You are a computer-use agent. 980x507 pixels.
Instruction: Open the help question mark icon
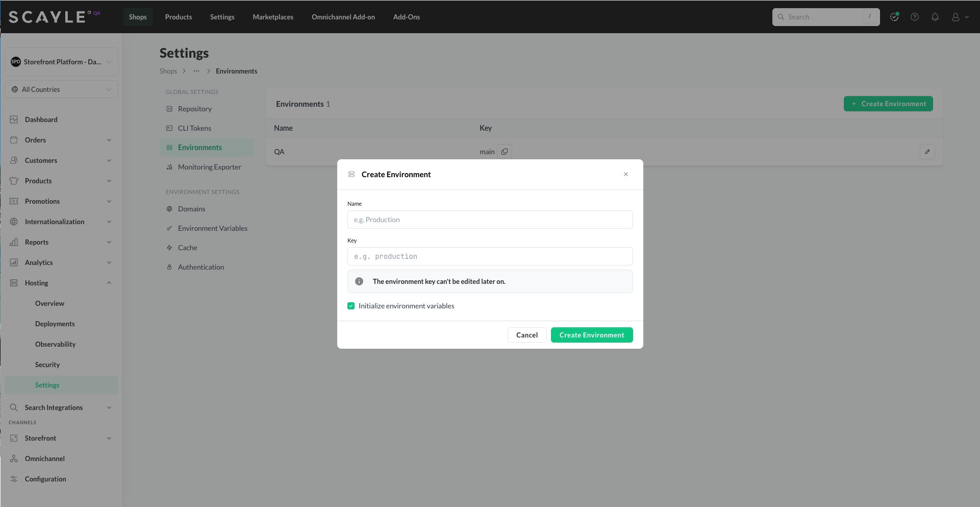pyautogui.click(x=915, y=17)
